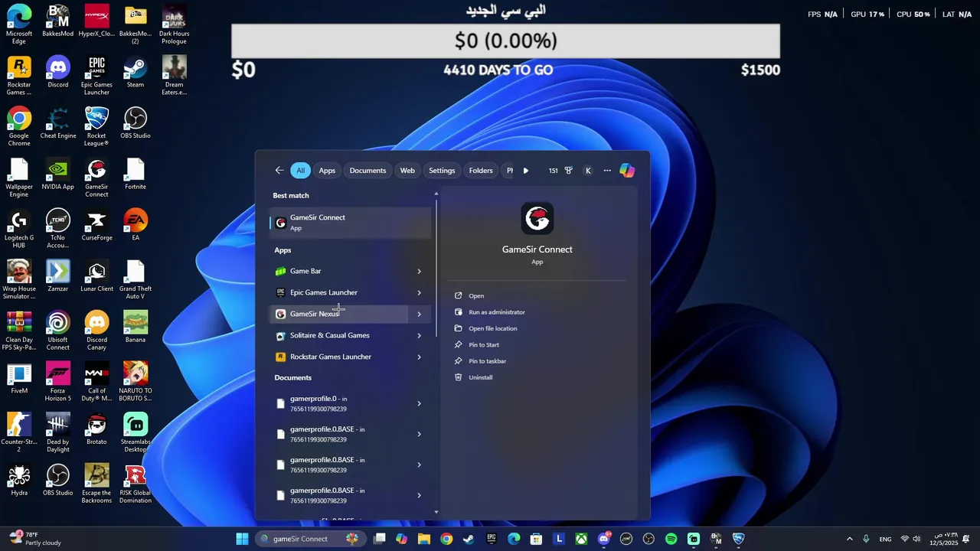The height and width of the screenshot is (551, 980).
Task: Show hidden system tray icons
Action: point(849,539)
